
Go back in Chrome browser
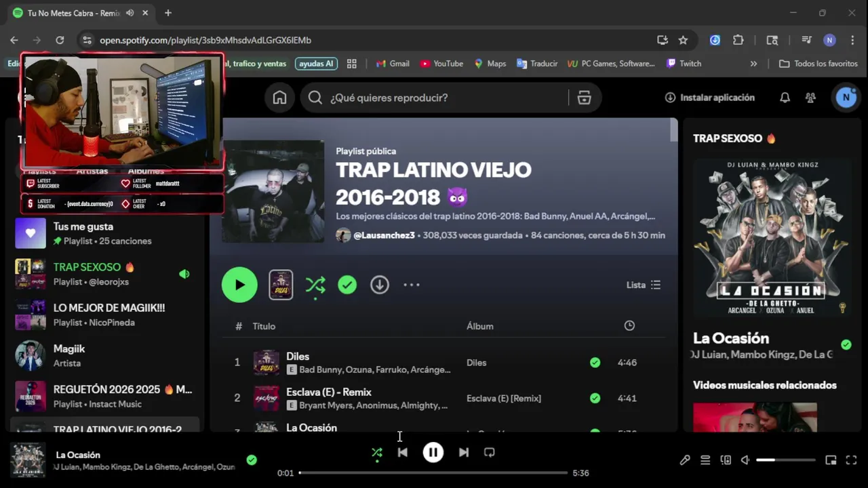(14, 40)
